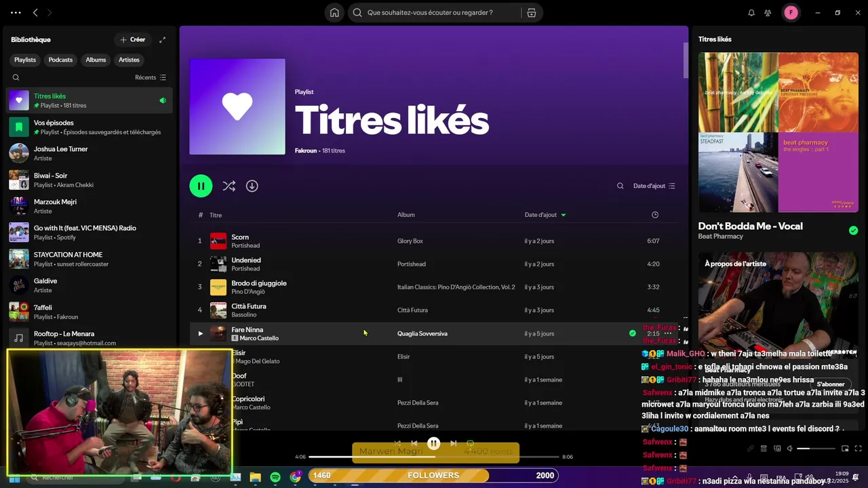Open Spotify from the Windows taskbar
The image size is (868, 488).
(275, 477)
